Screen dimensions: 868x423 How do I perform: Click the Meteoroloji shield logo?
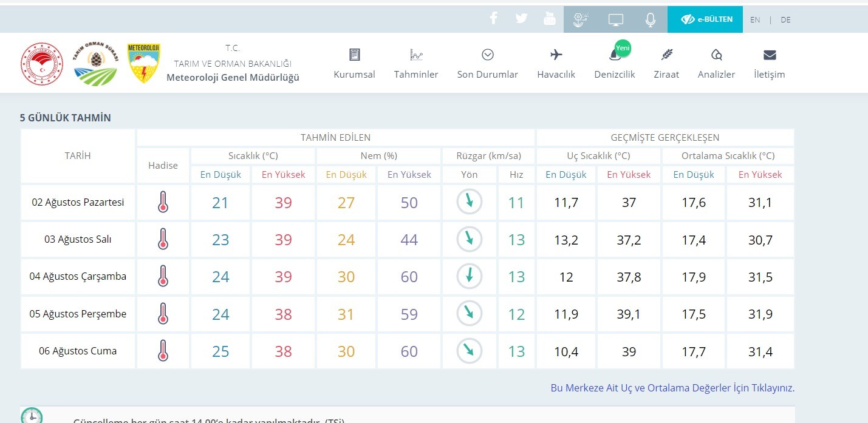[143, 63]
